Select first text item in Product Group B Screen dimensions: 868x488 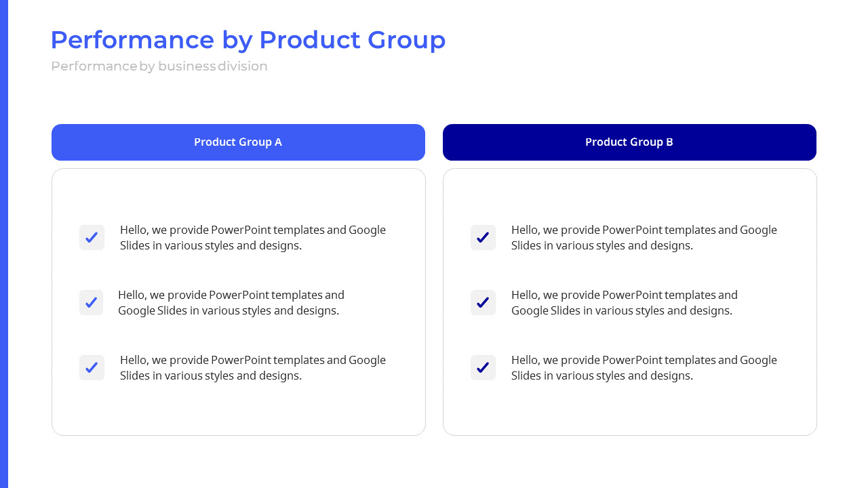(x=644, y=237)
